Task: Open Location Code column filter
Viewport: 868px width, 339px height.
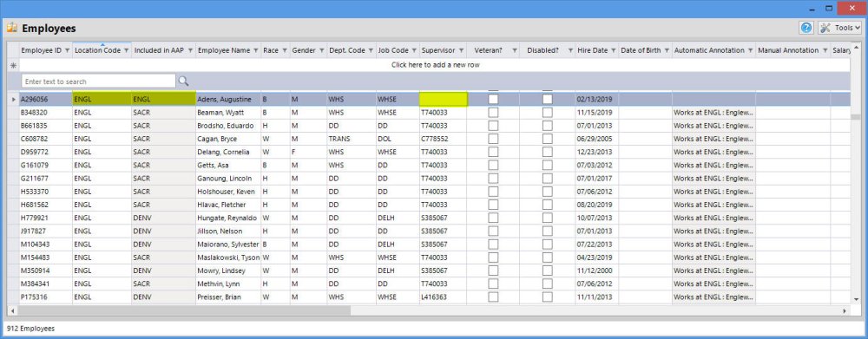Action: pos(126,50)
